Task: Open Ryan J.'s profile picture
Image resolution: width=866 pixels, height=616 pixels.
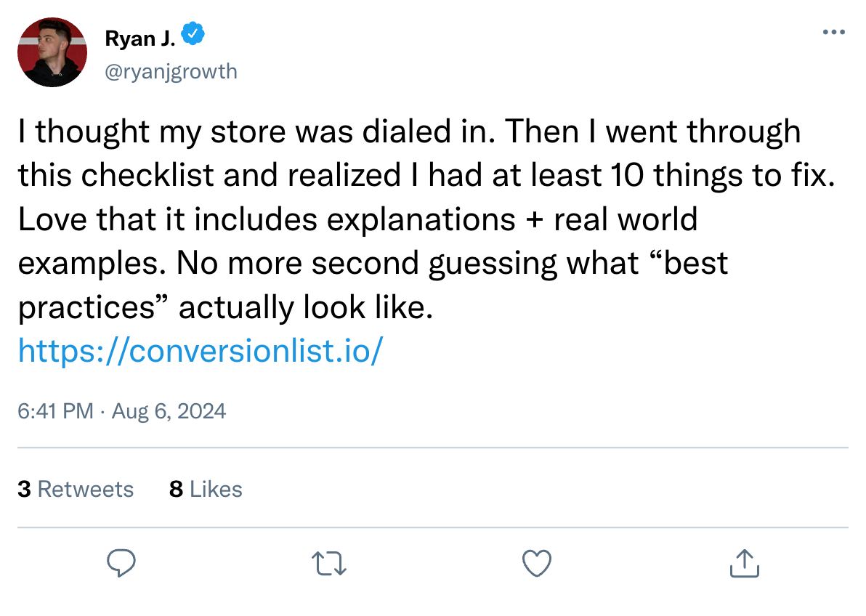Action: (x=52, y=52)
